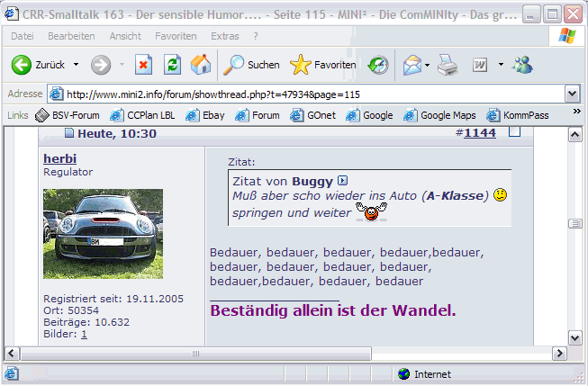Expand the Address bar URL dropdown
This screenshot has height=386, width=588.
572,94
